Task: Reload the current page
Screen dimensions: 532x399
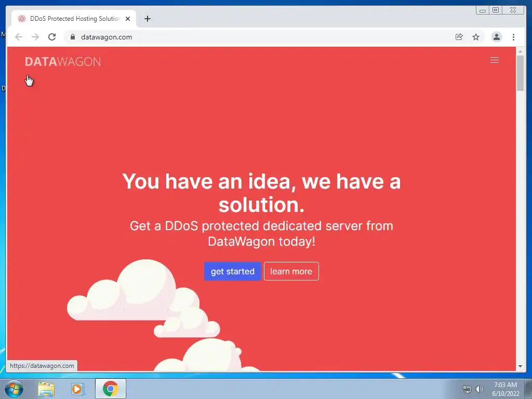Action: 52,37
